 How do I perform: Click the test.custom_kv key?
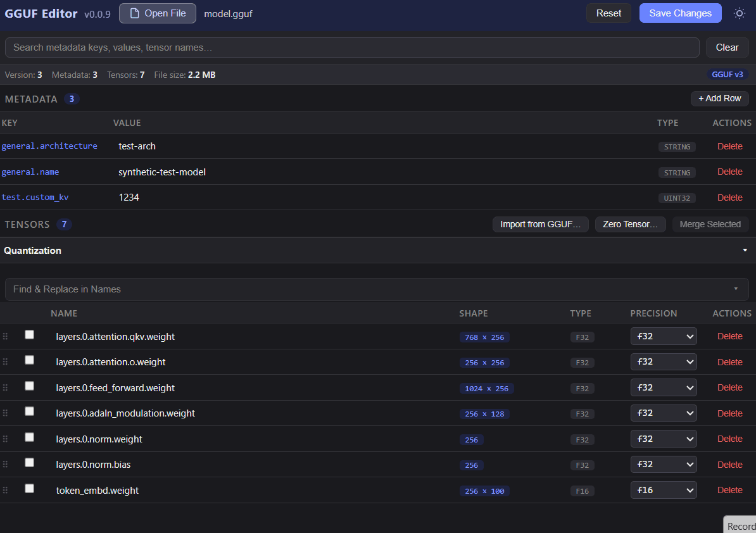pyautogui.click(x=35, y=198)
